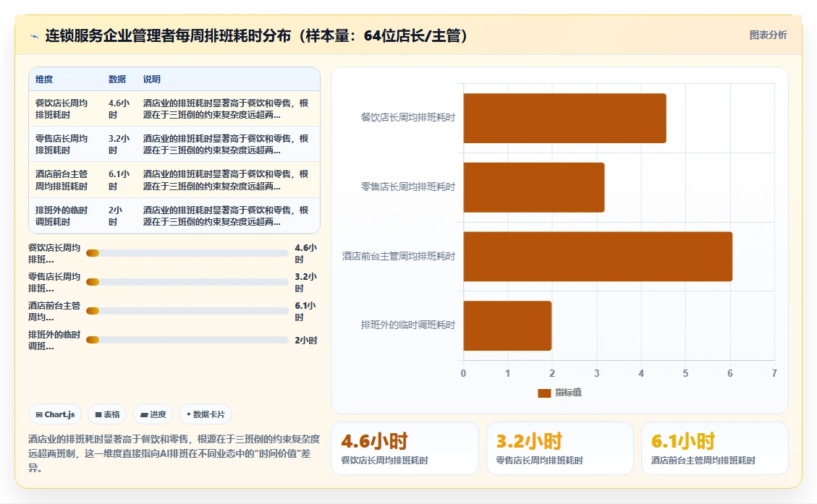Image resolution: width=817 pixels, height=504 pixels.
Task: Click the chart bar for 餐饮店长周均排班耗时
Action: [565, 118]
